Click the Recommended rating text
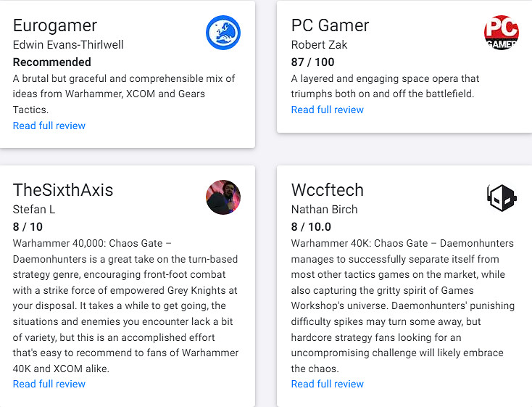Image resolution: width=532 pixels, height=407 pixels. (x=52, y=62)
